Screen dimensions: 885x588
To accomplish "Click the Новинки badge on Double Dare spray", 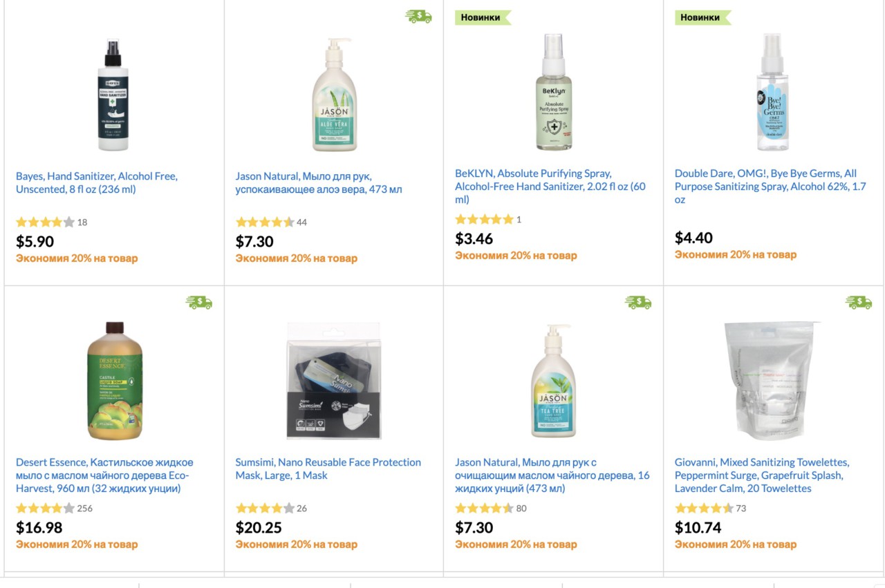I will [702, 17].
